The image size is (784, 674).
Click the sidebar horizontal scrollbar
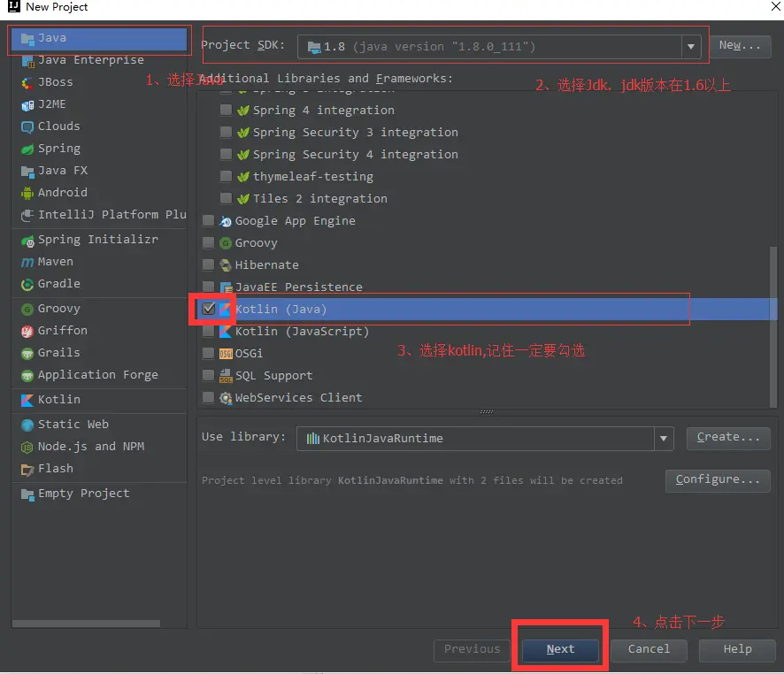coord(86,624)
